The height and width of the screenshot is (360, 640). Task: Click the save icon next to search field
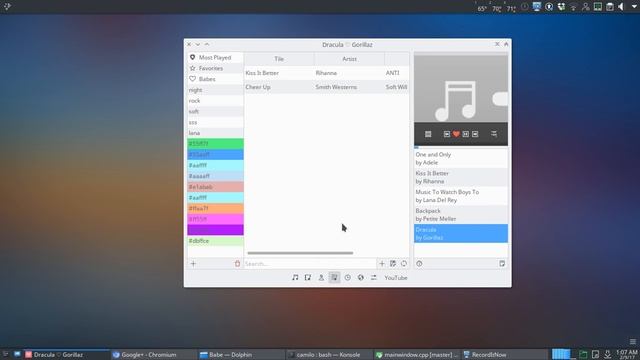click(x=393, y=264)
